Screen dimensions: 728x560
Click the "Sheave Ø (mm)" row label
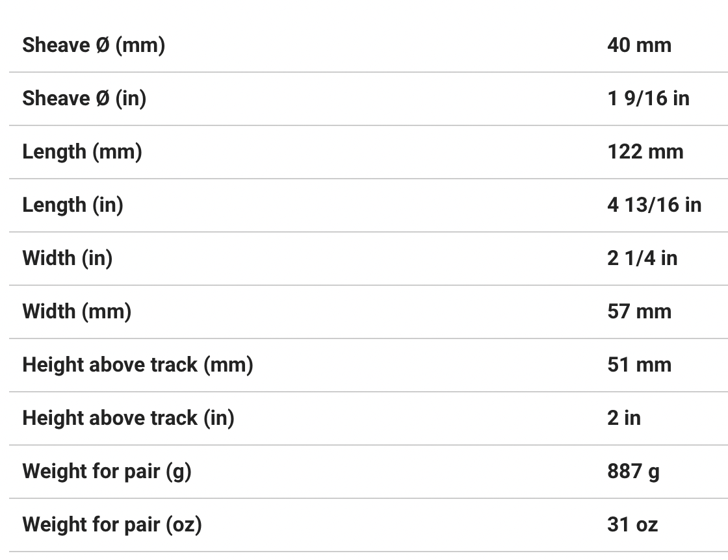(x=94, y=45)
